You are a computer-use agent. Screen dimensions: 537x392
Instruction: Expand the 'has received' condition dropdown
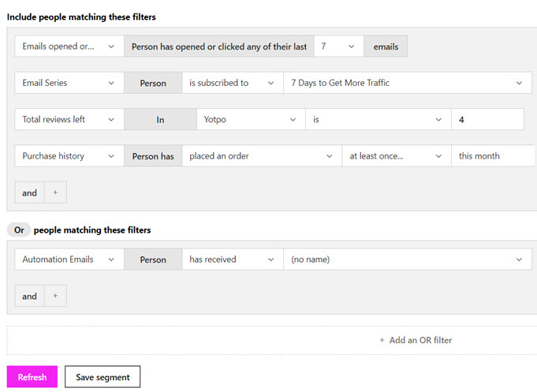232,259
